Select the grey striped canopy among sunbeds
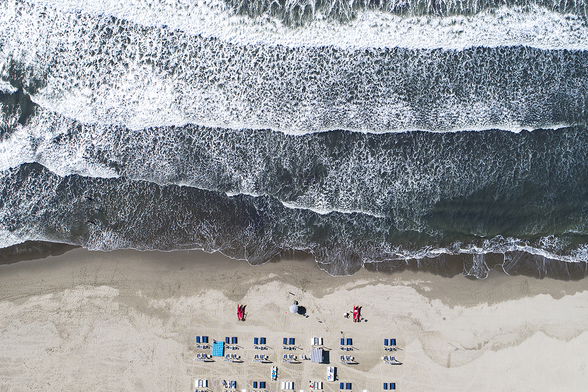Image resolution: width=588 pixels, height=392 pixels. [317, 355]
